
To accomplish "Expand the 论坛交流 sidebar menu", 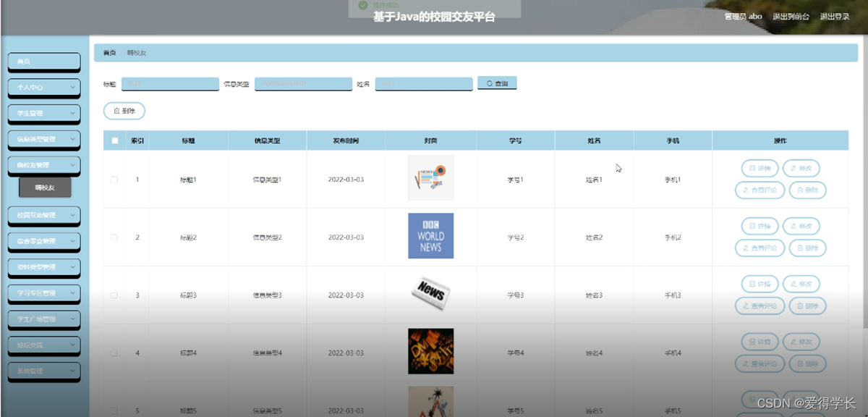I will coord(43,345).
